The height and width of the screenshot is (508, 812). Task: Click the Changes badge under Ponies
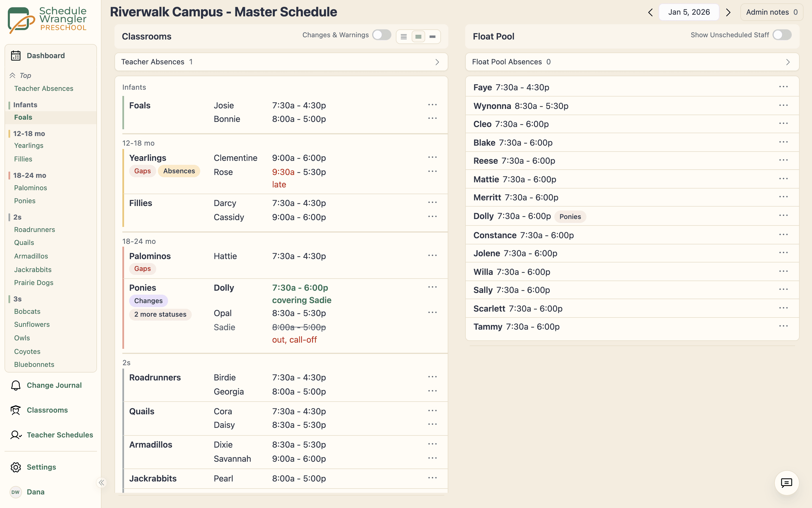click(x=148, y=301)
